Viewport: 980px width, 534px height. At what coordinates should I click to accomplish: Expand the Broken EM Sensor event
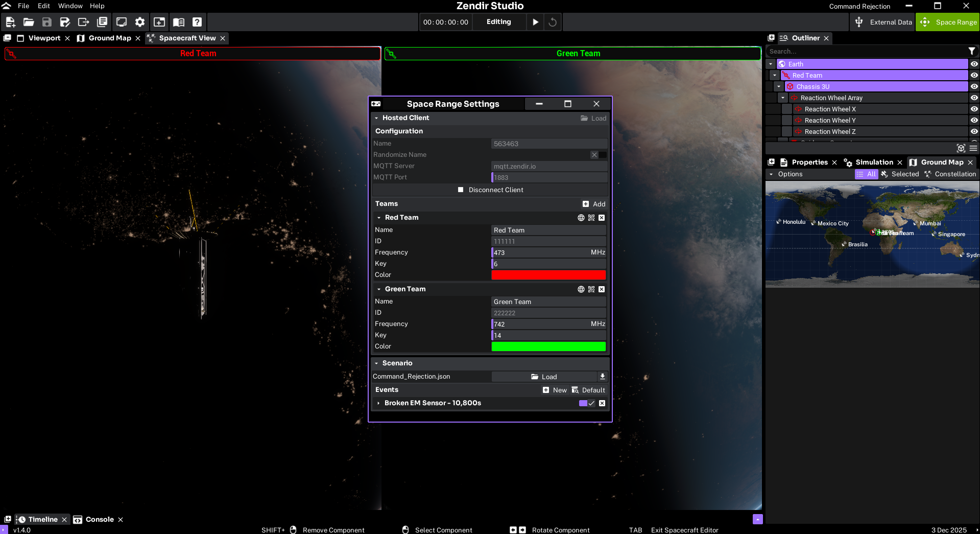[378, 403]
